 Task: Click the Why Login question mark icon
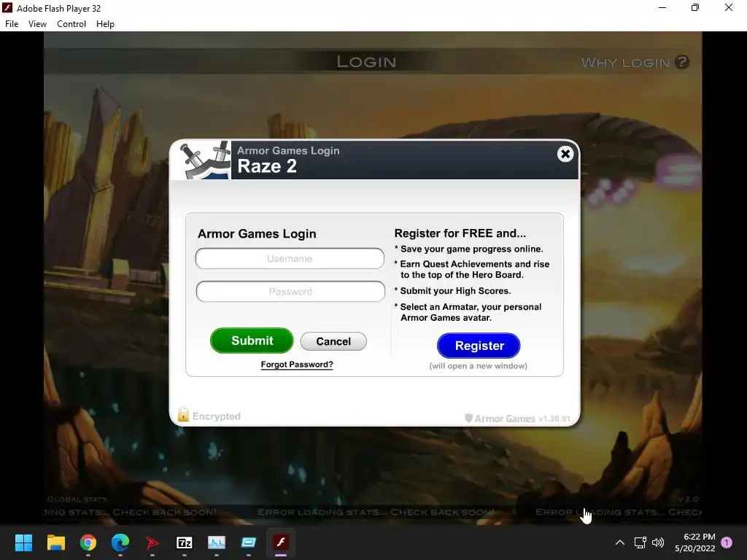point(682,62)
